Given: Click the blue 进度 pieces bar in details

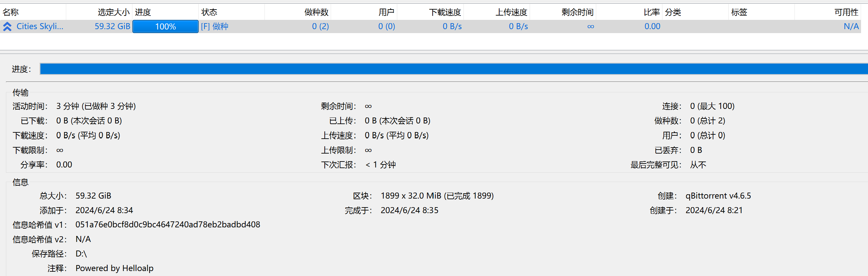Looking at the screenshot, I should (454, 69).
